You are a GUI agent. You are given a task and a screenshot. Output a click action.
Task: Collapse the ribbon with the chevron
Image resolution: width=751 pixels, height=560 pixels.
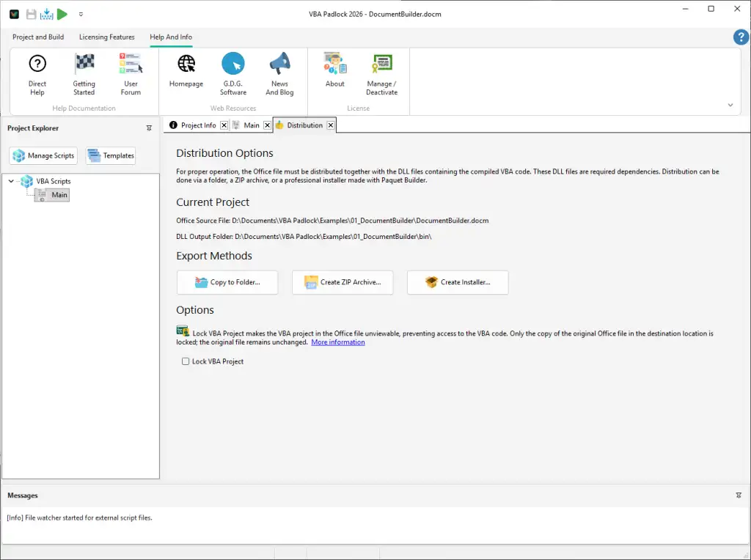point(730,106)
